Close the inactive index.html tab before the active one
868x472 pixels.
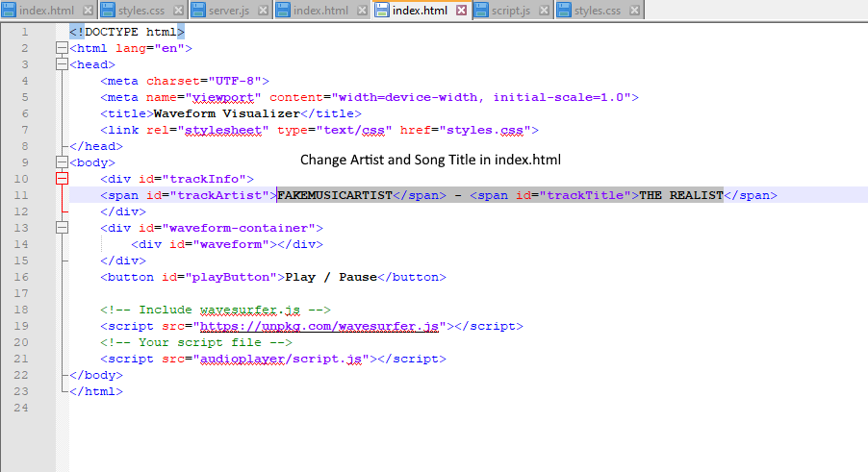pyautogui.click(x=362, y=11)
